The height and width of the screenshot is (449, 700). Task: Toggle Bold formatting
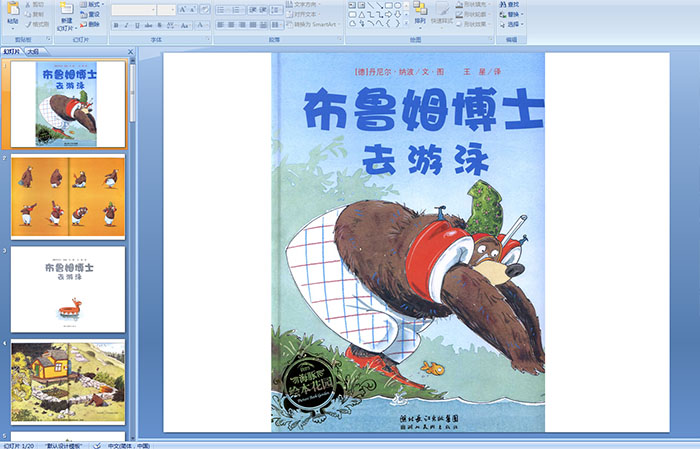click(x=116, y=25)
